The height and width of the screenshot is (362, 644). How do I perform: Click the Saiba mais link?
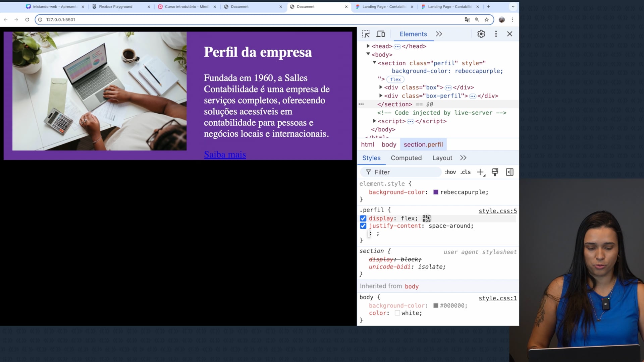[x=225, y=155]
